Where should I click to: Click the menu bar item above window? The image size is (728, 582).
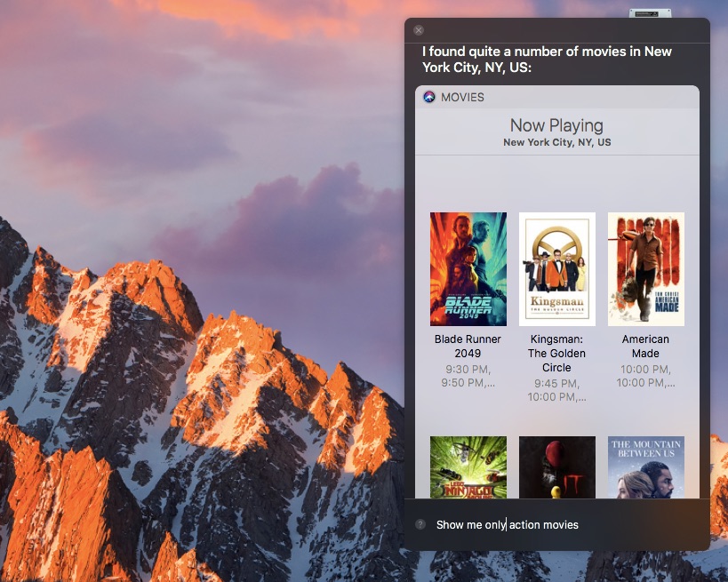click(x=650, y=13)
